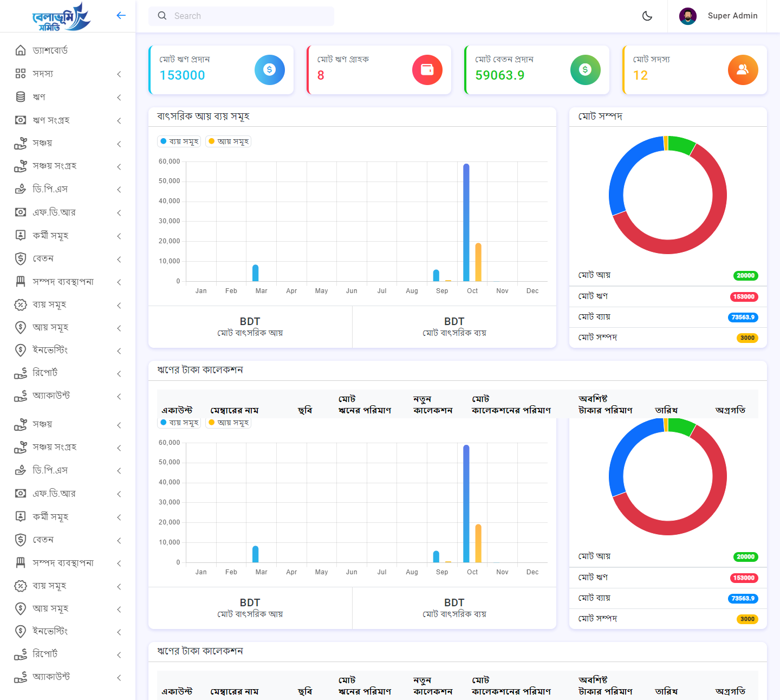The width and height of the screenshot is (780, 700).
Task: Click yellow 3000 badge under the মোট সম্পদ heading
Action: 747,338
